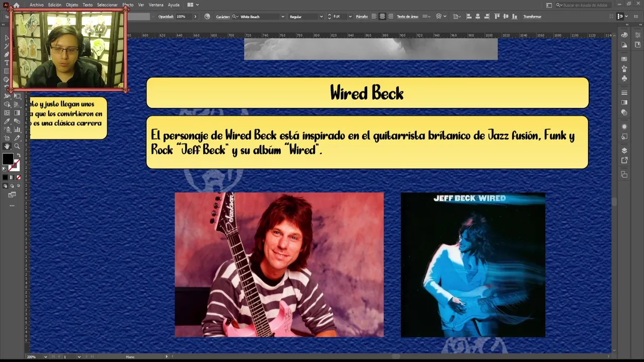
Task: Expand the opacity slider arrow
Action: pos(195,17)
